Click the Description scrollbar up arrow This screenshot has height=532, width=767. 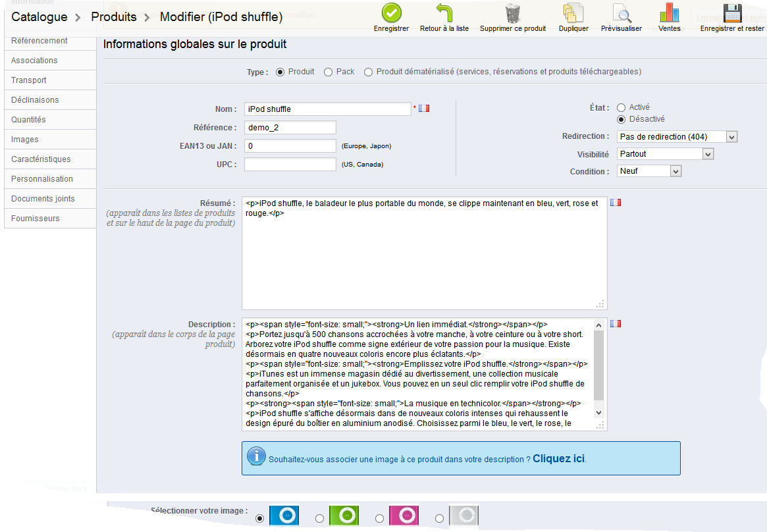click(598, 325)
